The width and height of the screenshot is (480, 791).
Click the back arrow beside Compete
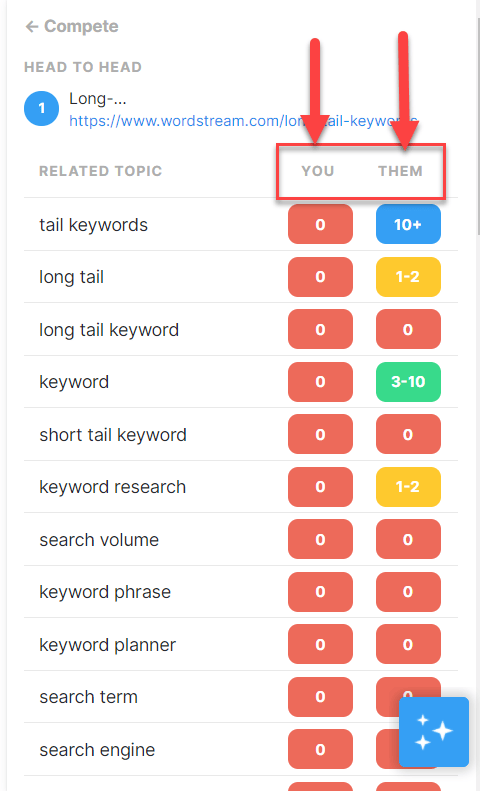[x=32, y=26]
